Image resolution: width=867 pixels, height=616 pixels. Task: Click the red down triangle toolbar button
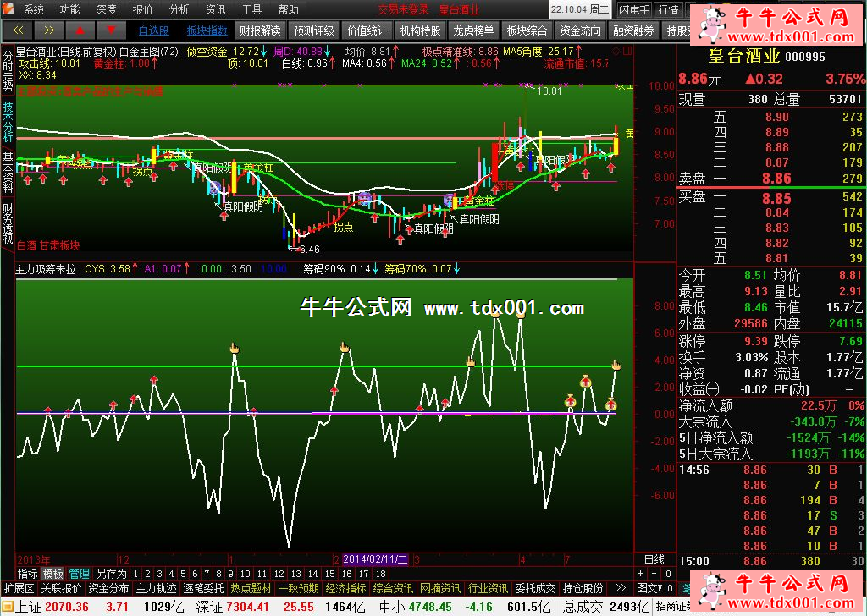[111, 30]
